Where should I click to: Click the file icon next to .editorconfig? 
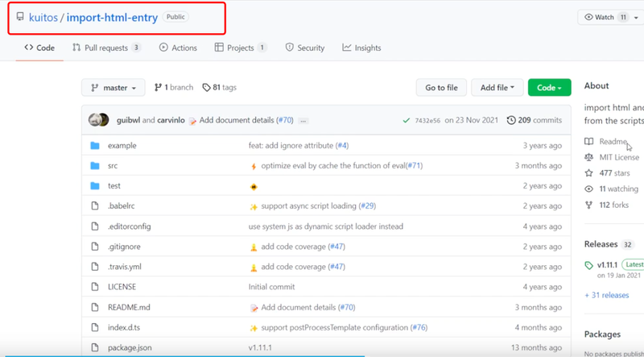[95, 226]
